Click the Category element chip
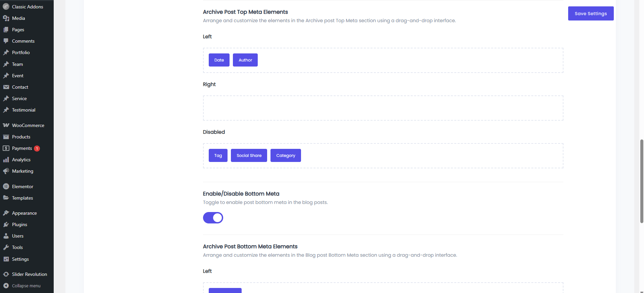Viewport: 644px width, 293px height. (286, 156)
